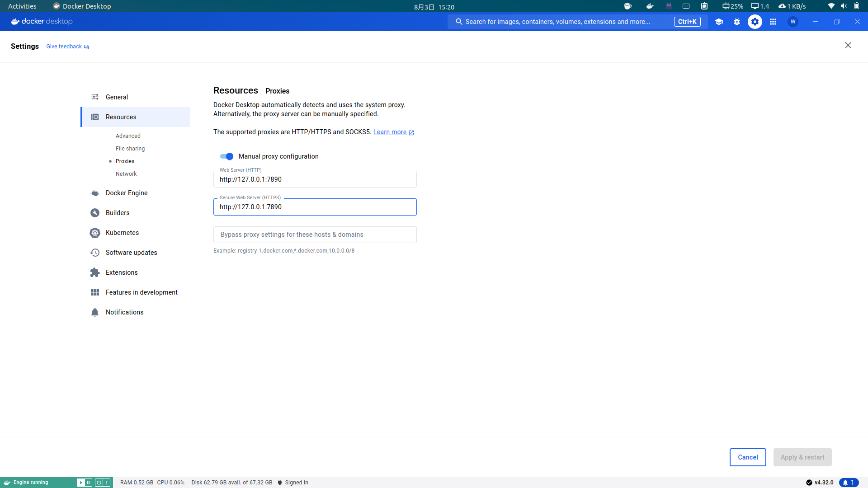Open the engine more options menu
The height and width of the screenshot is (488, 868).
point(107,483)
